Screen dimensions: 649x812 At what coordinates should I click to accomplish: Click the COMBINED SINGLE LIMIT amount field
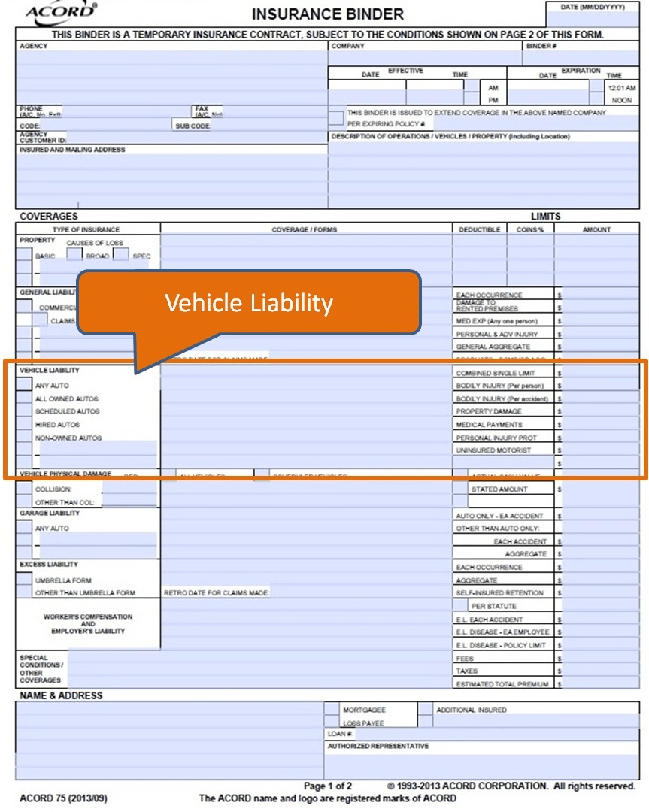coord(602,372)
